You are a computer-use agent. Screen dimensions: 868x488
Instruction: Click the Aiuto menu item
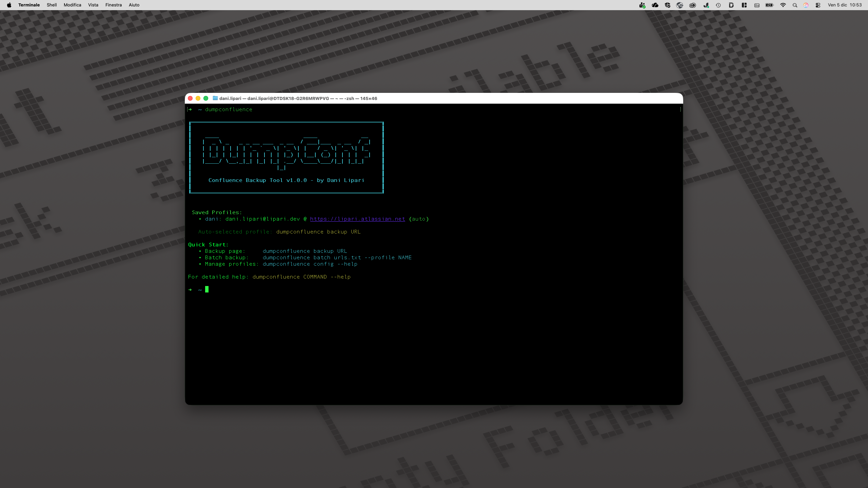(134, 5)
